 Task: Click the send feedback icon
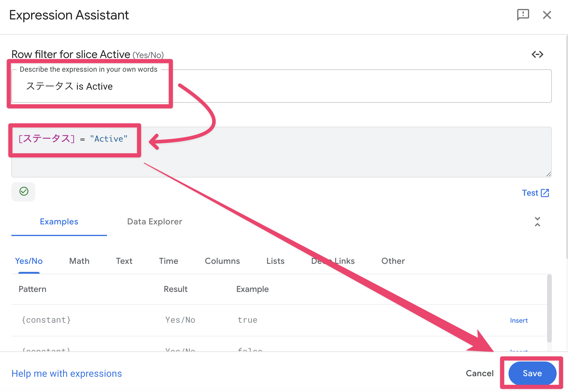[x=523, y=15]
